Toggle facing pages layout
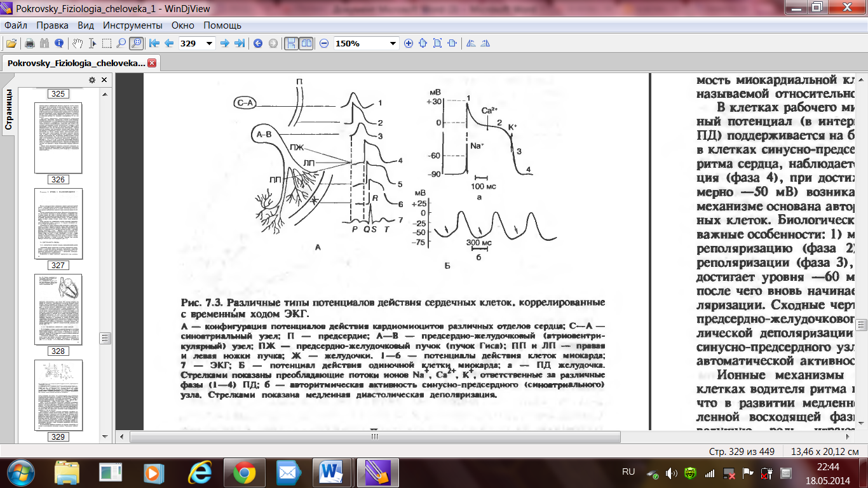Viewport: 868px width, 488px height. pos(306,43)
